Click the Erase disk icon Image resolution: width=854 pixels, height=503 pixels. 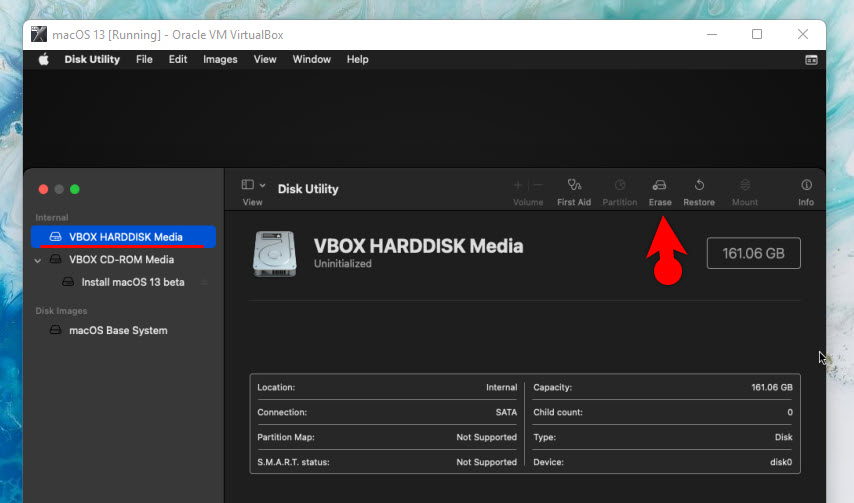tap(660, 185)
